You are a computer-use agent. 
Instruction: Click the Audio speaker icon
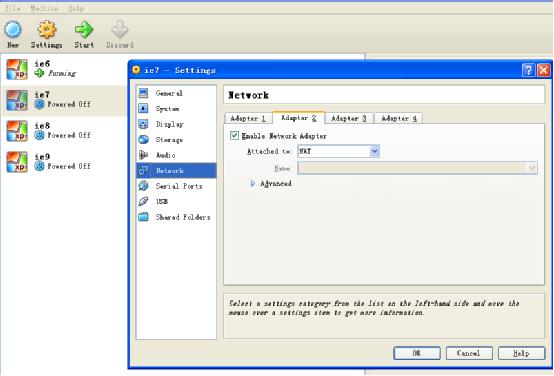(x=143, y=155)
